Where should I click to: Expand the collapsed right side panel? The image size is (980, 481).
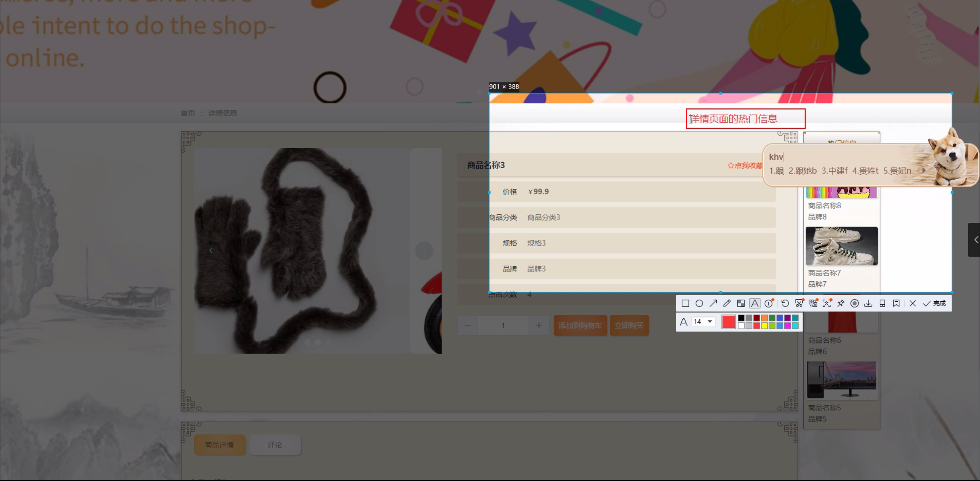tap(975, 240)
